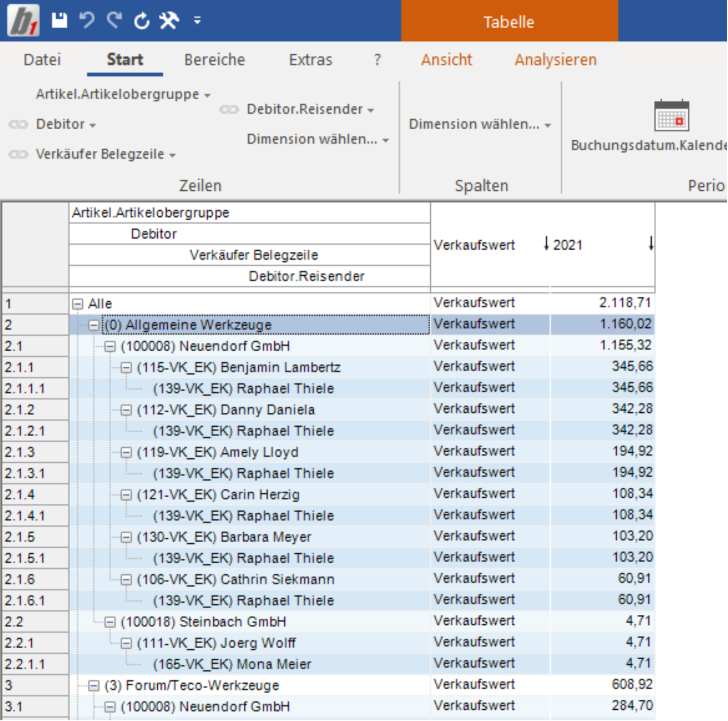Select the value 1.160,02 cell
The width and height of the screenshot is (728, 721).
602,324
